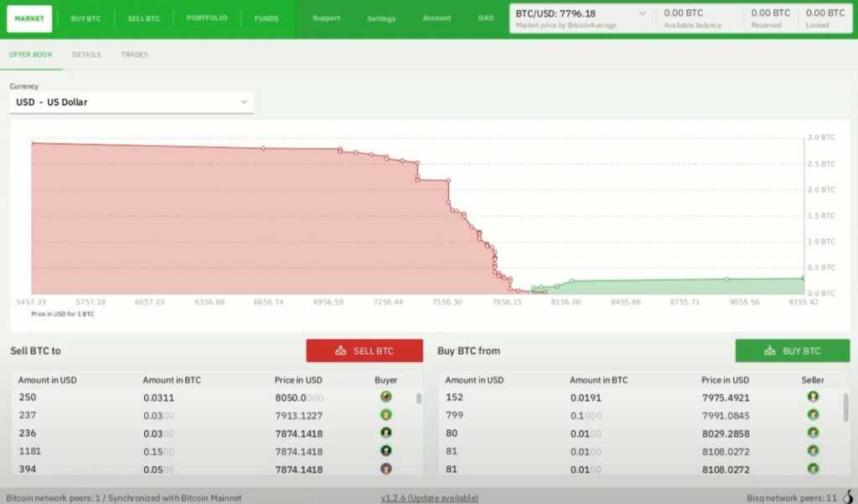Switch to the Trades tab
This screenshot has width=858, height=504.
coord(134,54)
